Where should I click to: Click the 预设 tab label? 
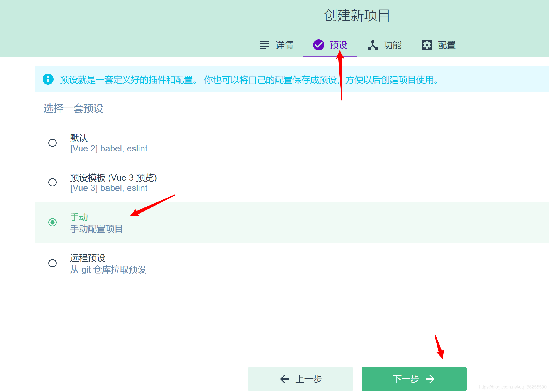coord(338,45)
